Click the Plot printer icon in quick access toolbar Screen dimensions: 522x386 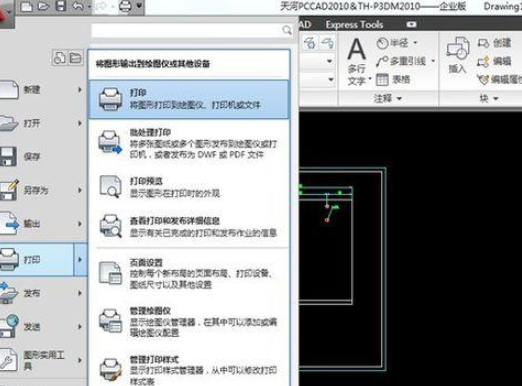pyautogui.click(x=125, y=6)
